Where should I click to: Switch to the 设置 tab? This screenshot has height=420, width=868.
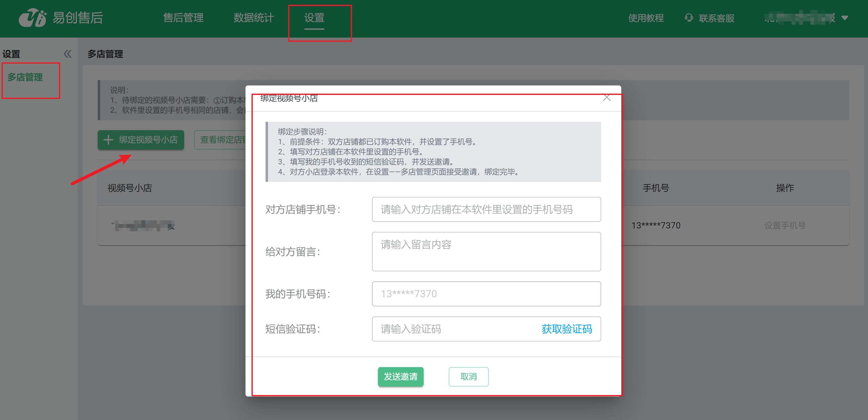click(x=314, y=18)
